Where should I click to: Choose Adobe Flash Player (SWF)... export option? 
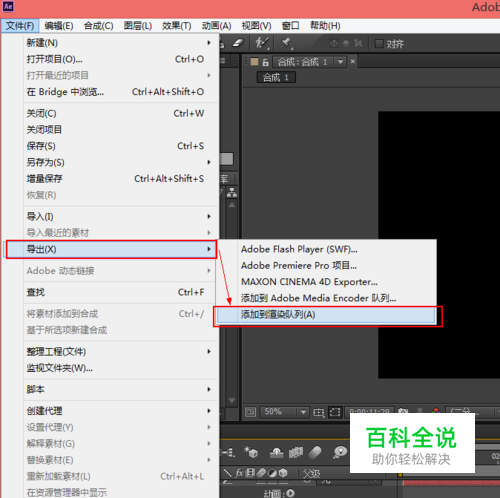(x=327, y=249)
